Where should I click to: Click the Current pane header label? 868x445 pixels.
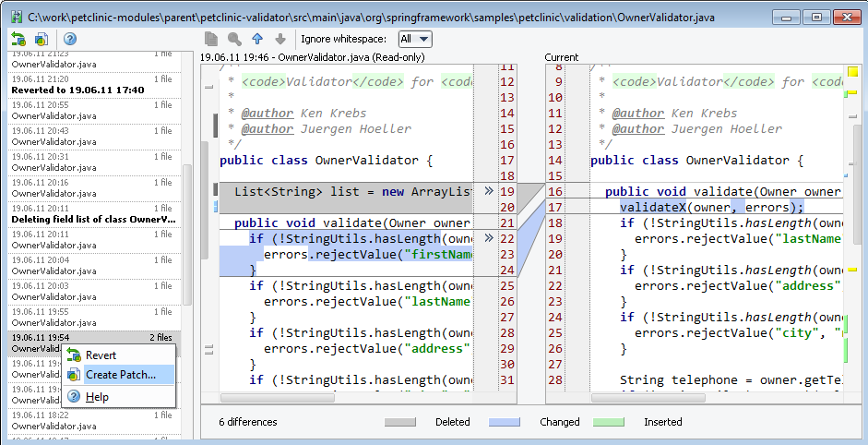tap(562, 57)
